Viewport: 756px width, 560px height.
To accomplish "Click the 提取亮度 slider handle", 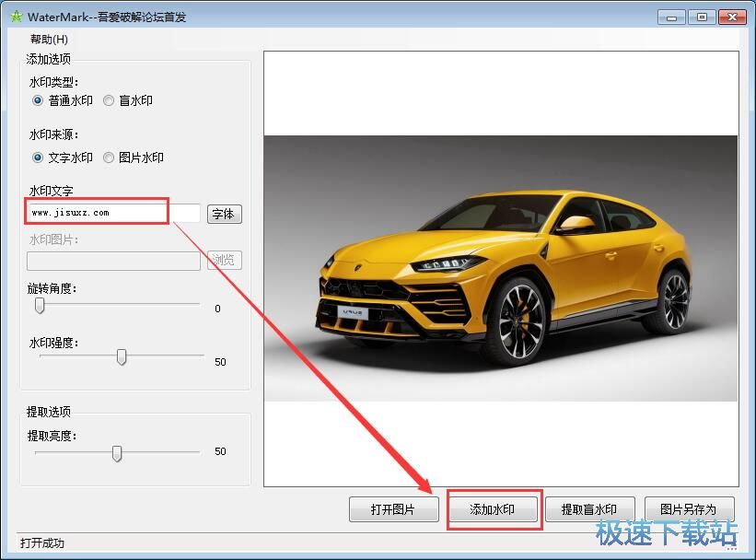I will point(117,453).
